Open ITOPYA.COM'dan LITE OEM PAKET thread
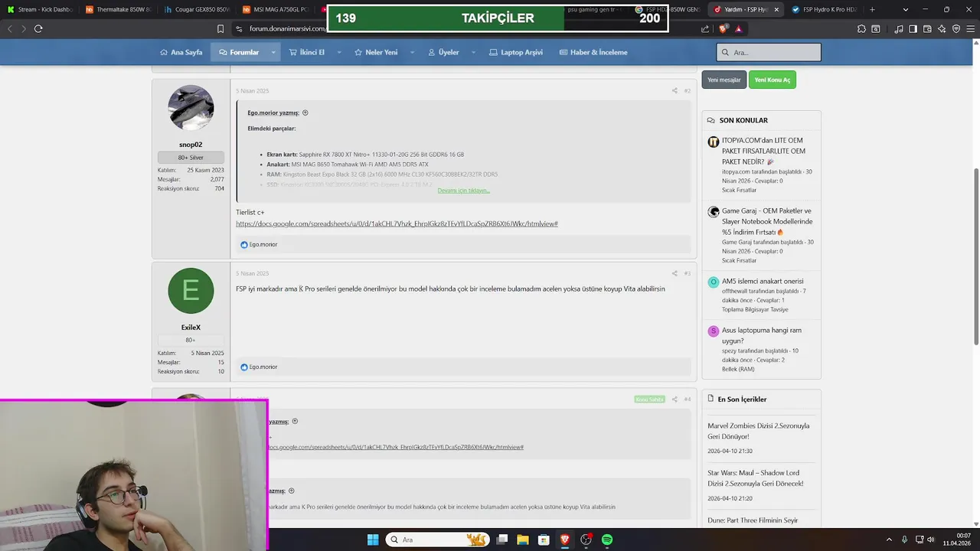This screenshot has height=551, width=980. click(763, 151)
